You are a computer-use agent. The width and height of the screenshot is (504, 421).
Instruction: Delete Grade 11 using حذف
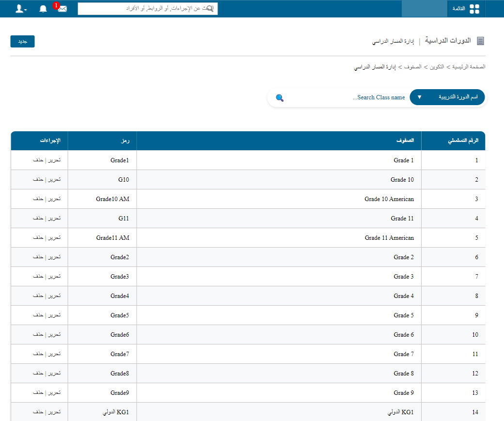[x=38, y=218]
